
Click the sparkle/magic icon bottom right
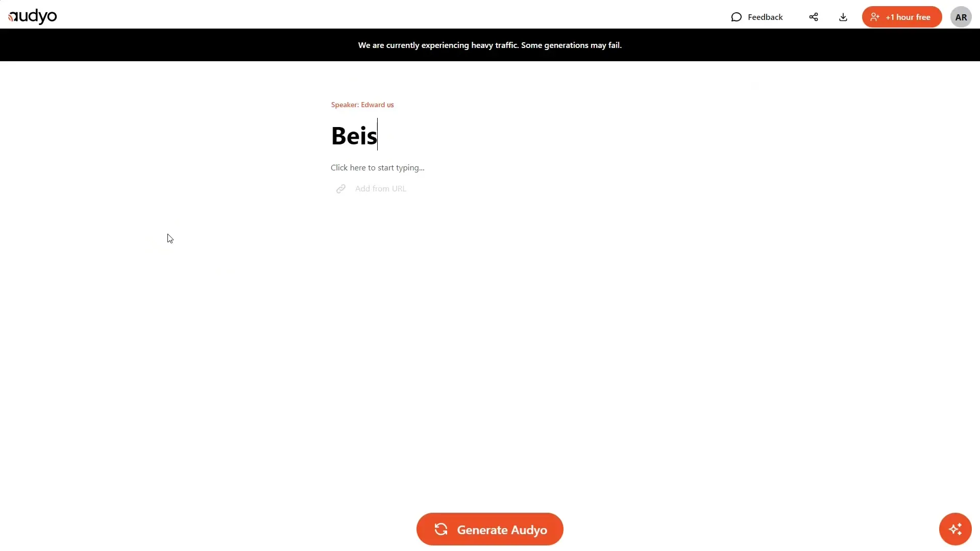[955, 530]
